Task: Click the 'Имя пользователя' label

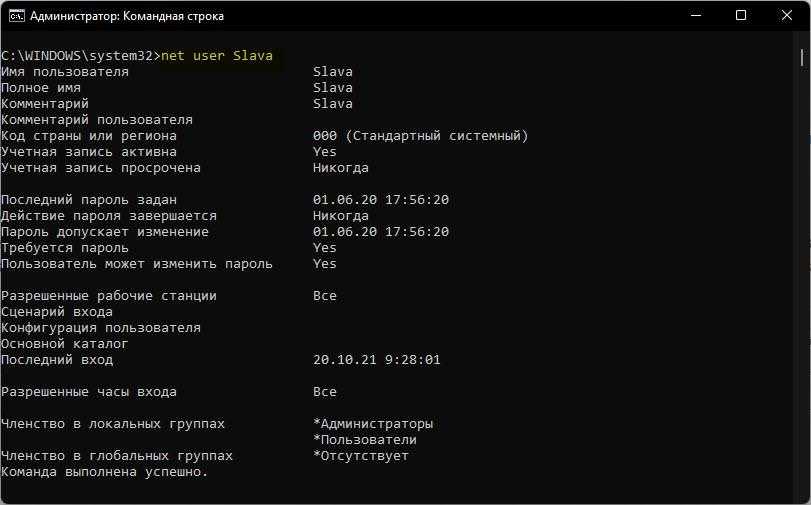Action: pyautogui.click(x=65, y=72)
